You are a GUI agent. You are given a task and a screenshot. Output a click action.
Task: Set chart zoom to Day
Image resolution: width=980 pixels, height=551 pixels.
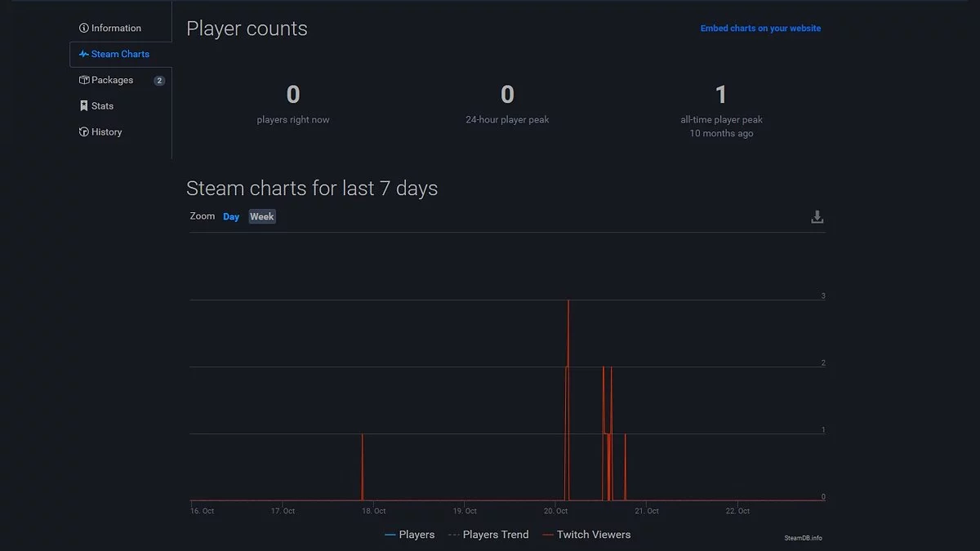coord(231,217)
